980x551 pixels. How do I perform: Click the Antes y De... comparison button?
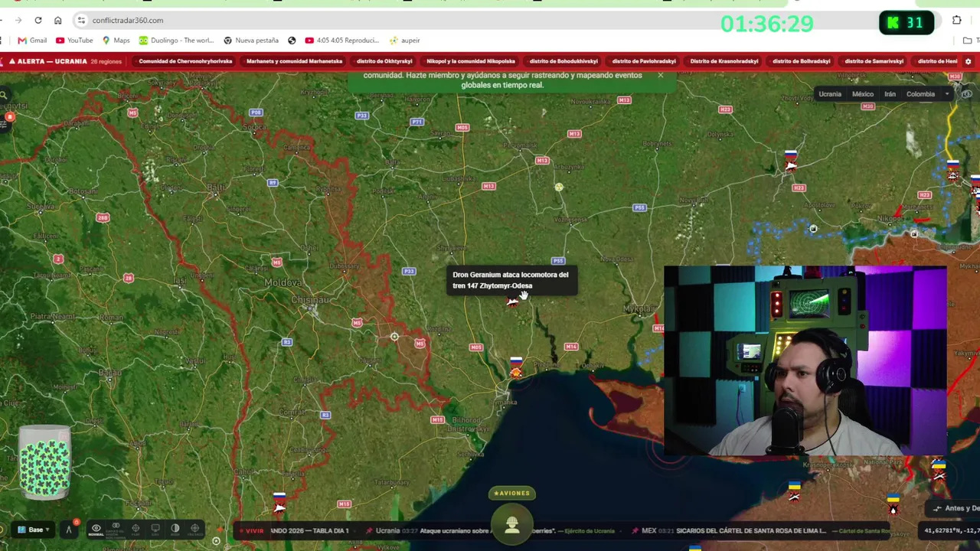[955, 508]
